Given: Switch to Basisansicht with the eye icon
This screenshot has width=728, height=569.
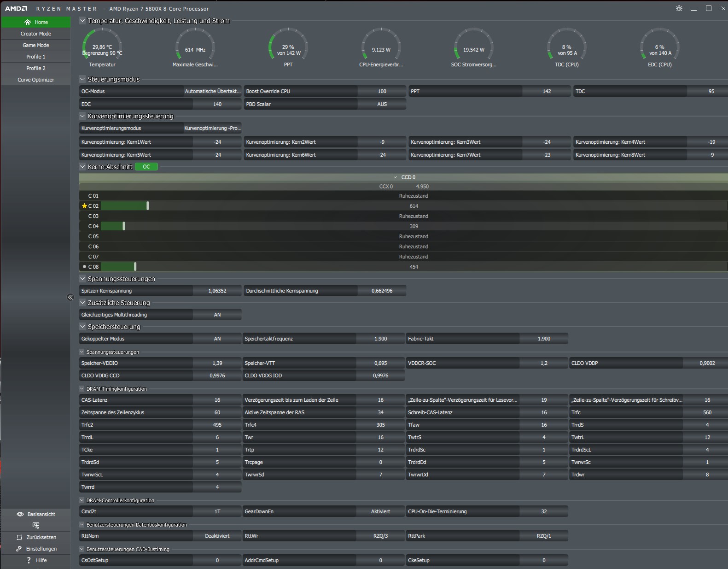Looking at the screenshot, I should [x=36, y=514].
